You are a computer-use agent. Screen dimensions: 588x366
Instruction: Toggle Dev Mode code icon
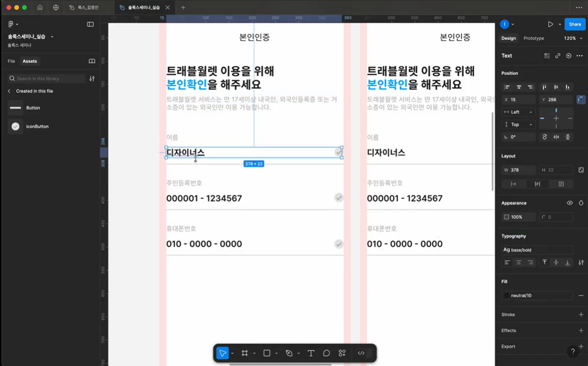[361, 353]
